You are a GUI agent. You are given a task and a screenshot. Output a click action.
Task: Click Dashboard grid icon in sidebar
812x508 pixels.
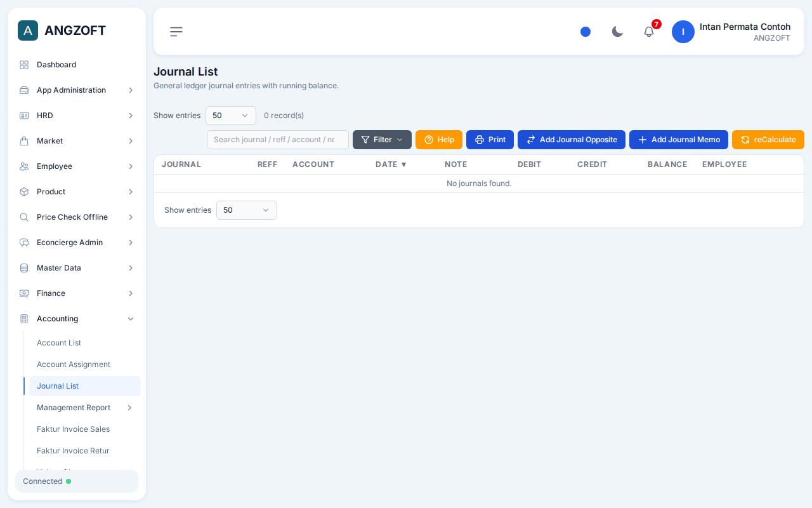[x=24, y=65]
